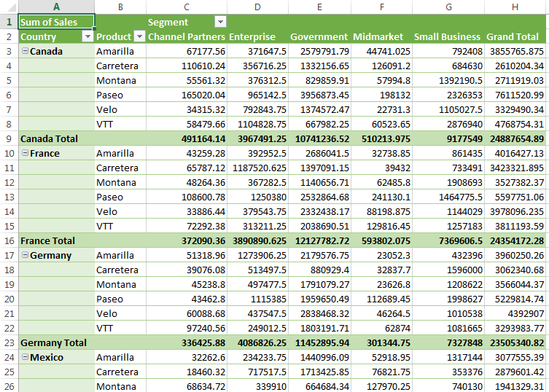The width and height of the screenshot is (549, 392).
Task: Select column G header
Action: (448, 7)
